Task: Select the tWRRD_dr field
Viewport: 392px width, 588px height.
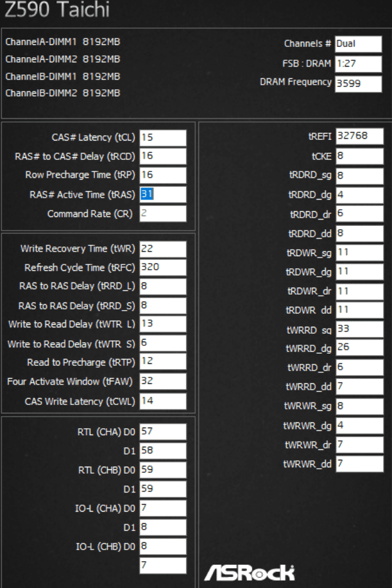Action: tap(359, 367)
